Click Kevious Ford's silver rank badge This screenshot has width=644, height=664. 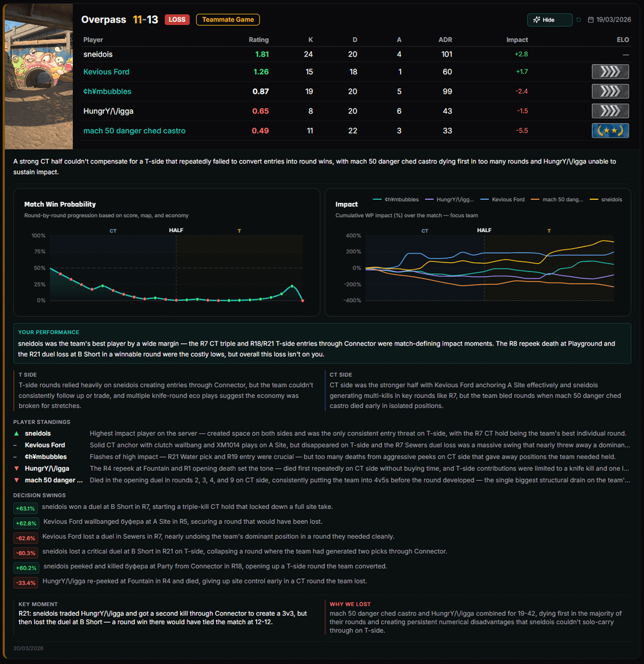[610, 72]
